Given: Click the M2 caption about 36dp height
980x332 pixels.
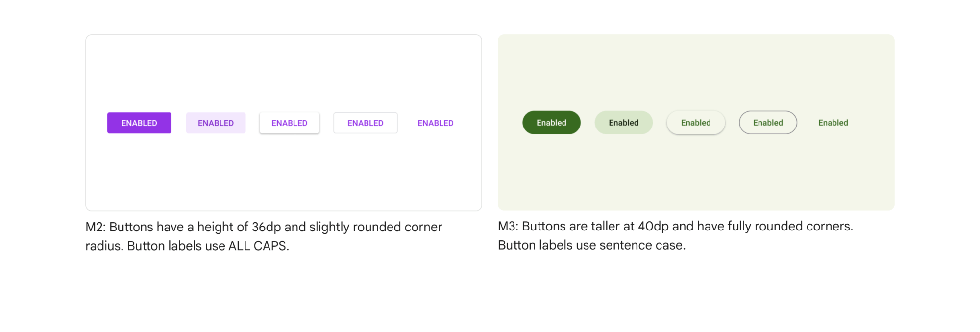Looking at the screenshot, I should (x=264, y=236).
